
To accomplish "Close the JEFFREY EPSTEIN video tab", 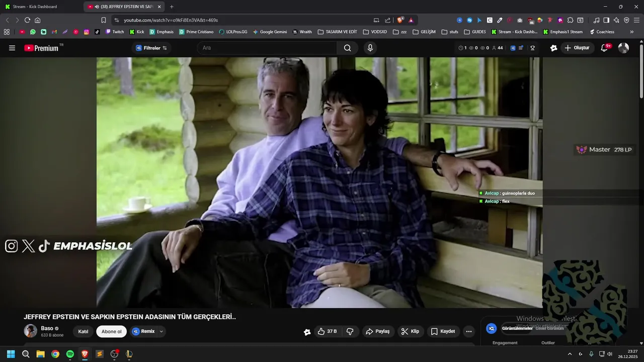I will pos(159,7).
